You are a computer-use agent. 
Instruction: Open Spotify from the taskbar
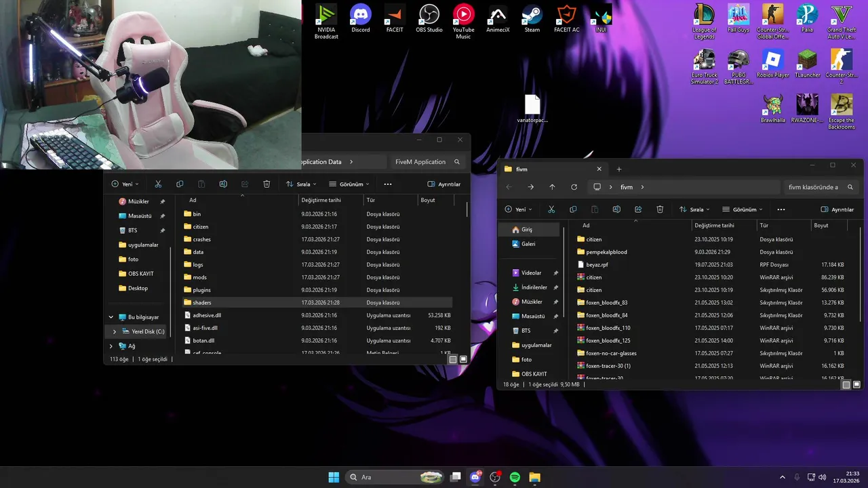(515, 477)
